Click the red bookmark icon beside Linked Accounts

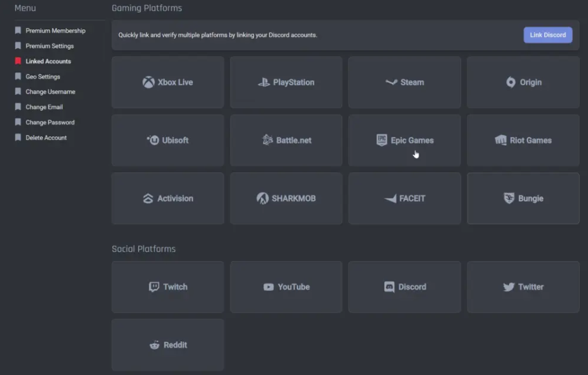(x=18, y=60)
